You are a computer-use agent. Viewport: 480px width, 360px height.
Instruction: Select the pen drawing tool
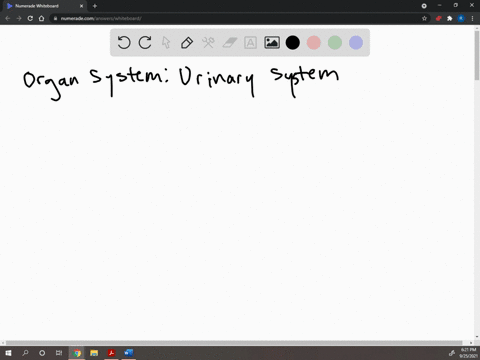click(x=187, y=43)
